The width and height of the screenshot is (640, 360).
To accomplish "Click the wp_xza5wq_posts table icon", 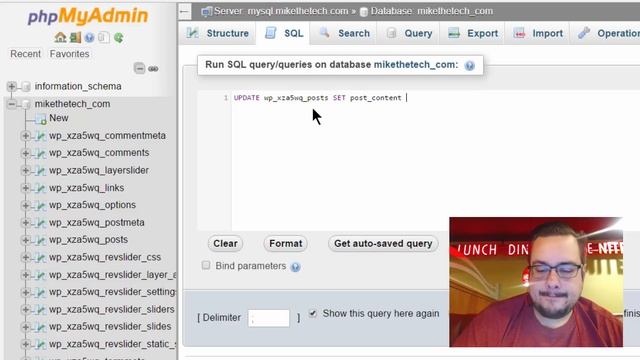I will 40,240.
